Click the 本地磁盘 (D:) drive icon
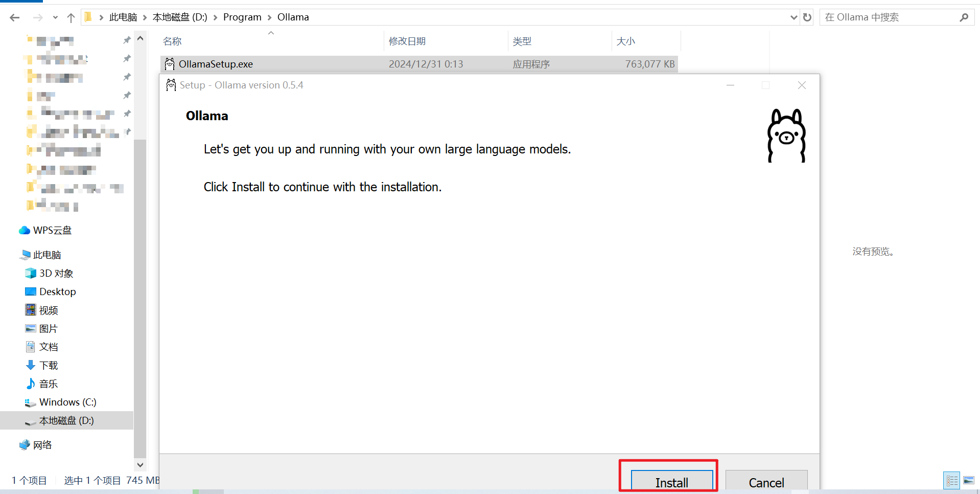 point(31,422)
